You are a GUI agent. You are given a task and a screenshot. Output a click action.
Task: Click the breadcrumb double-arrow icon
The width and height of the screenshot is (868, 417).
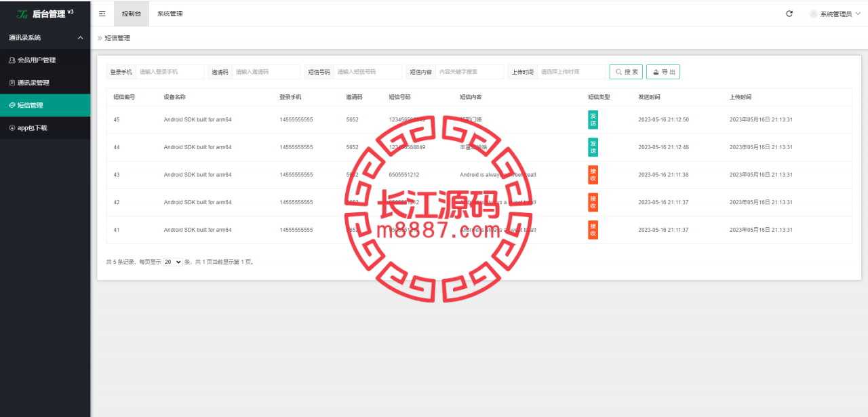coord(100,38)
